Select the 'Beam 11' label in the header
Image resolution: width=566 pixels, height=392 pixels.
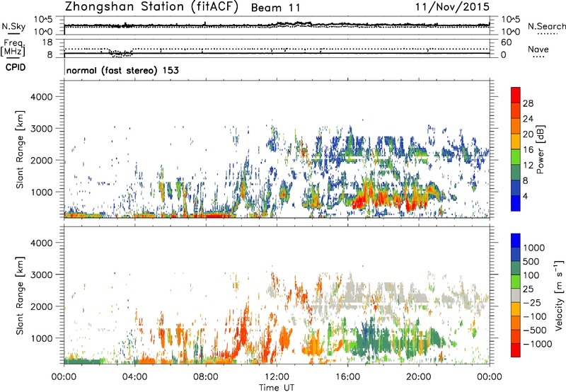click(x=275, y=8)
